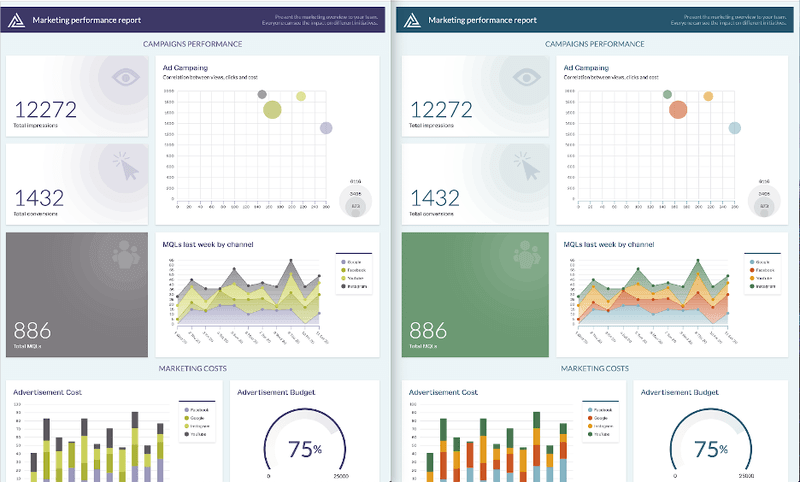The height and width of the screenshot is (482, 800).
Task: Click the large olive bubble in left Ad Campaign chart
Action: point(272,109)
